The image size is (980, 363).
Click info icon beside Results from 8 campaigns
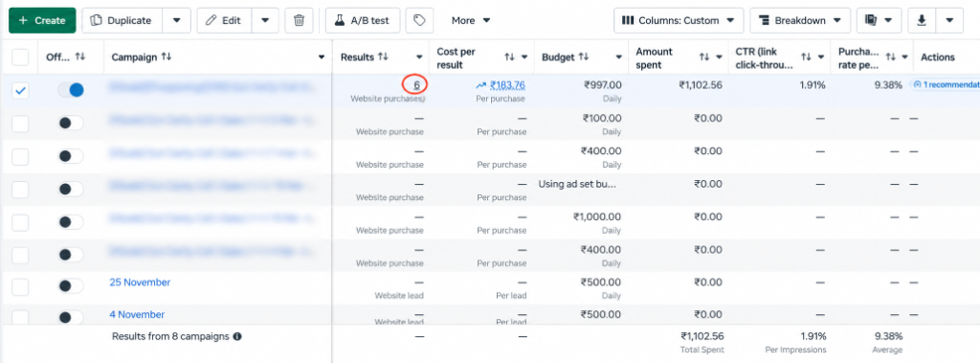tap(237, 336)
